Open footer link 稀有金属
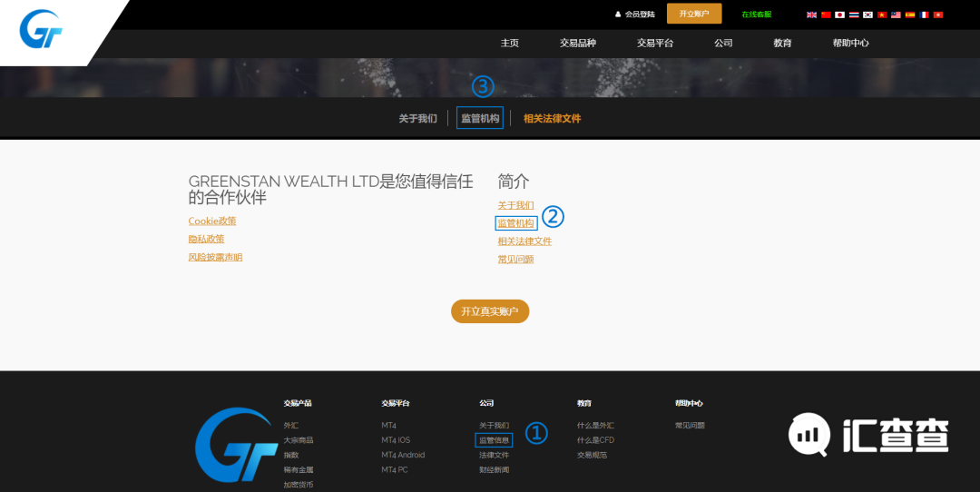Image resolution: width=980 pixels, height=492 pixels. point(299,470)
